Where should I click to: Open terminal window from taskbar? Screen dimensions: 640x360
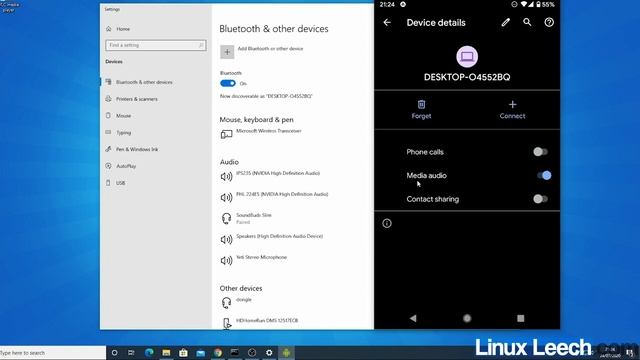[235, 353]
